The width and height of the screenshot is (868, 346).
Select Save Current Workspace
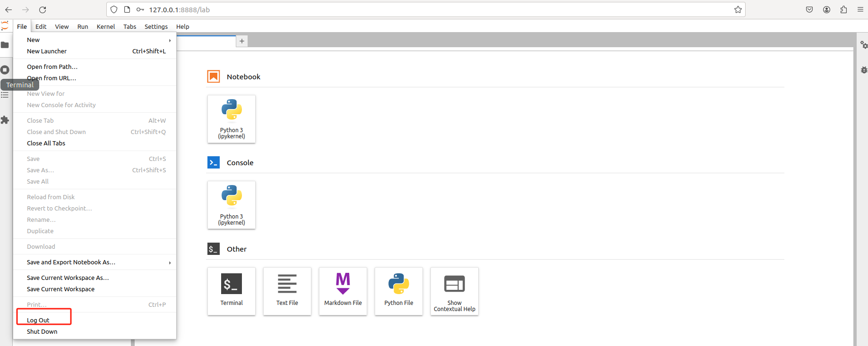(95, 289)
